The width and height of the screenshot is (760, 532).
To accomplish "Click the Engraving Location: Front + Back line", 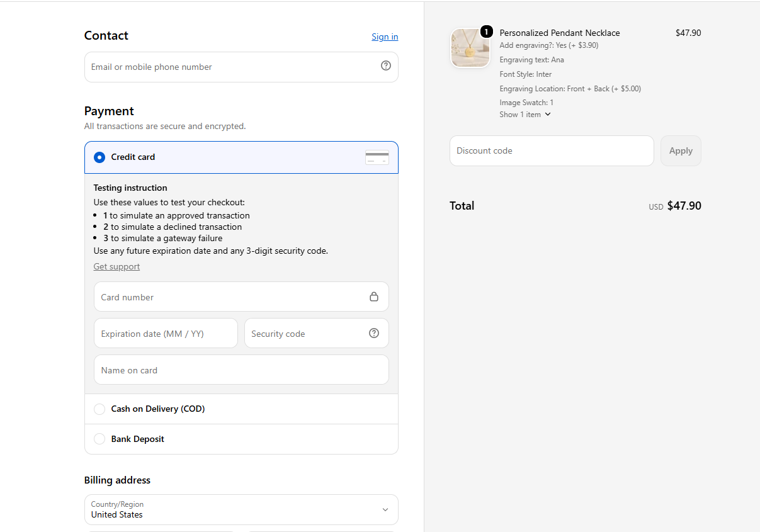I will click(x=570, y=89).
